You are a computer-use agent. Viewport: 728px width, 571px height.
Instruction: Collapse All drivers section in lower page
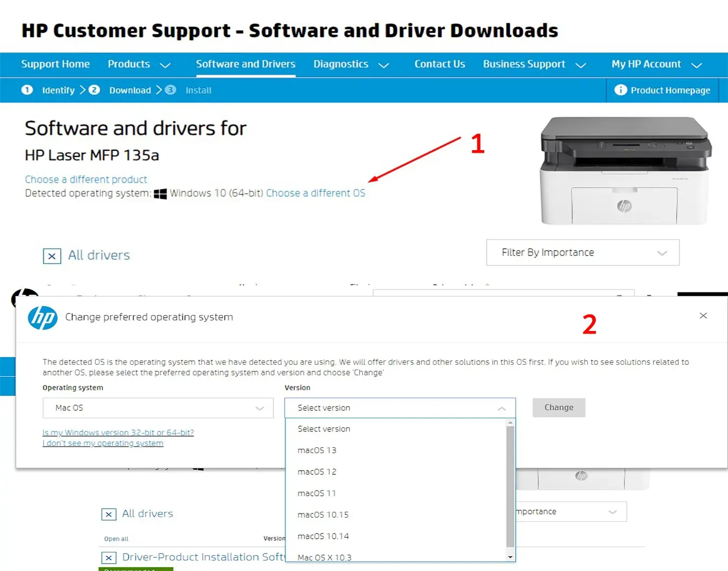point(108,514)
